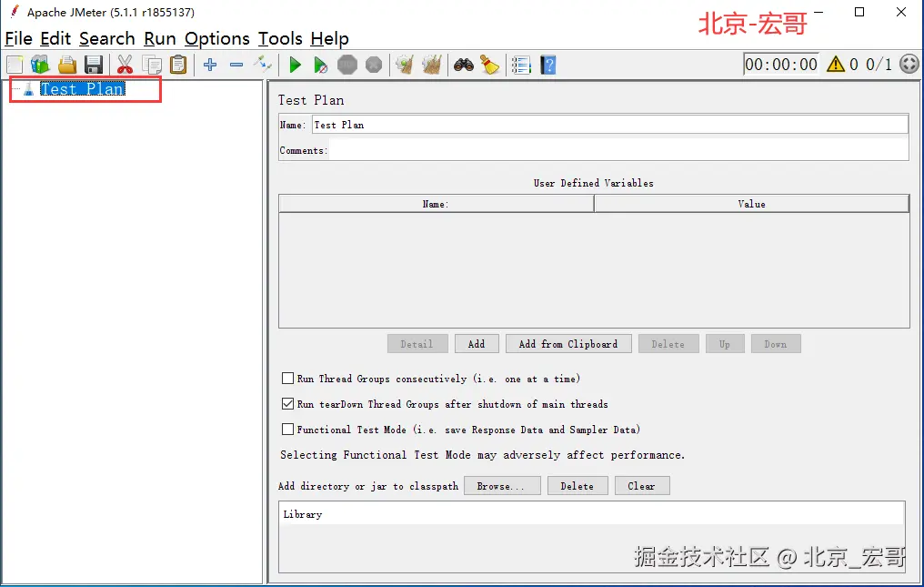The image size is (924, 587).
Task: Open Search with the binoculars icon
Action: (464, 65)
